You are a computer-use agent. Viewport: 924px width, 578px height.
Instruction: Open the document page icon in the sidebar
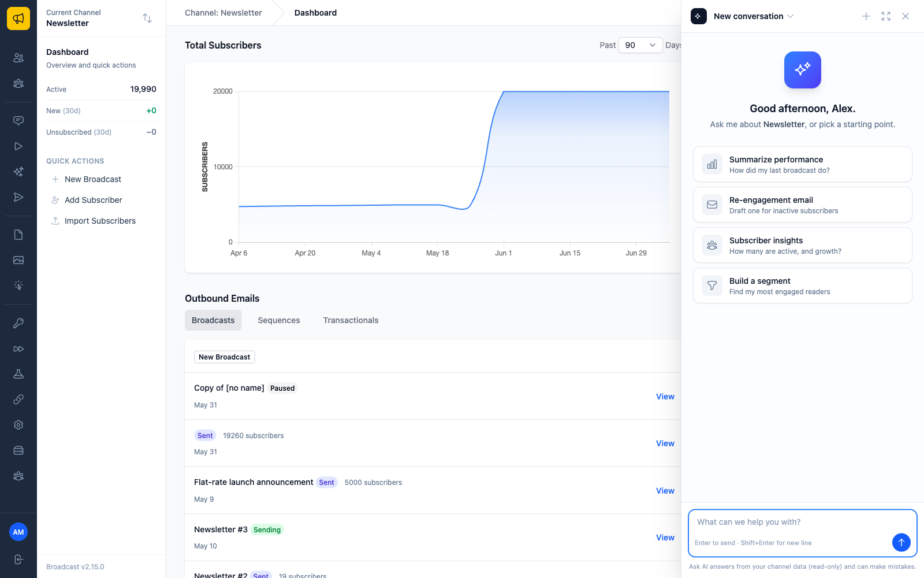coord(18,235)
